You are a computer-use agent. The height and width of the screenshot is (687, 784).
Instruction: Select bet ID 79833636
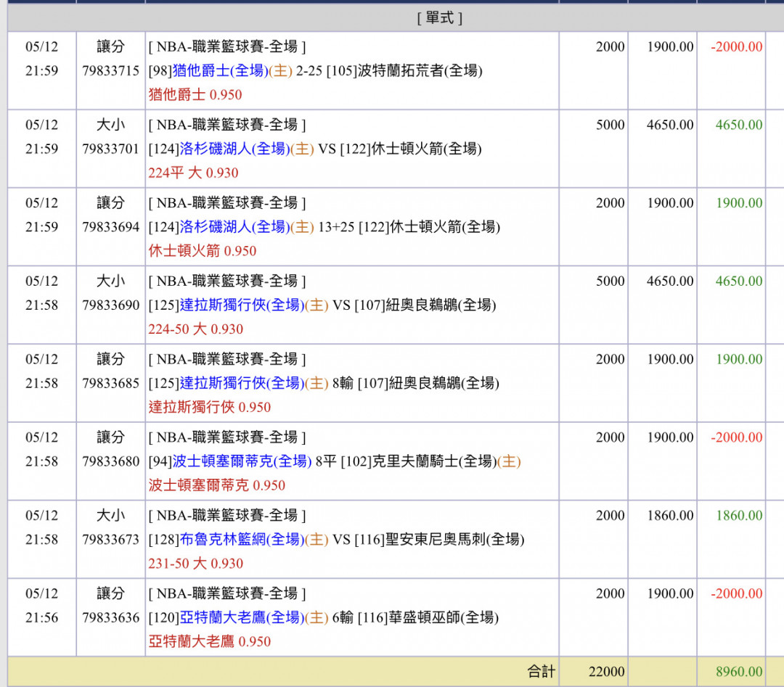pos(110,617)
